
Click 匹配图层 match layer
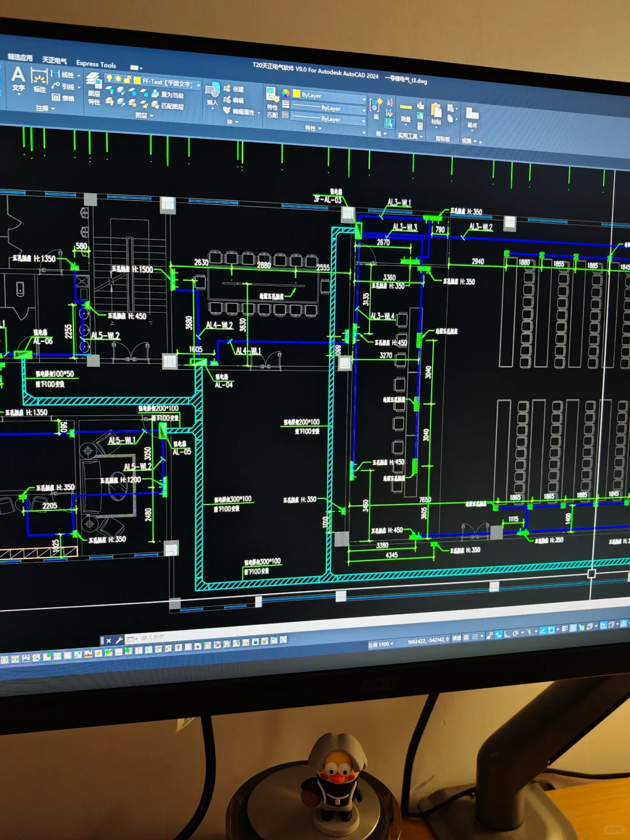point(167,106)
